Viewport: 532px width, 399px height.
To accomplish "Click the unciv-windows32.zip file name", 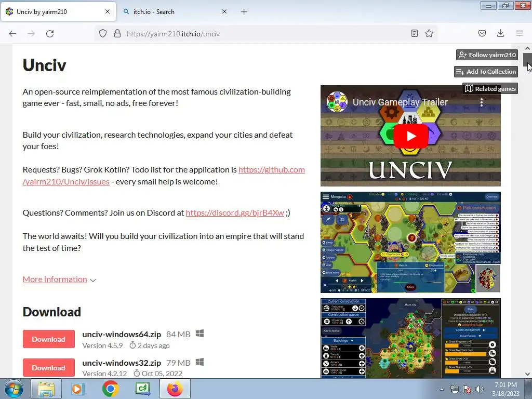I will click(122, 363).
